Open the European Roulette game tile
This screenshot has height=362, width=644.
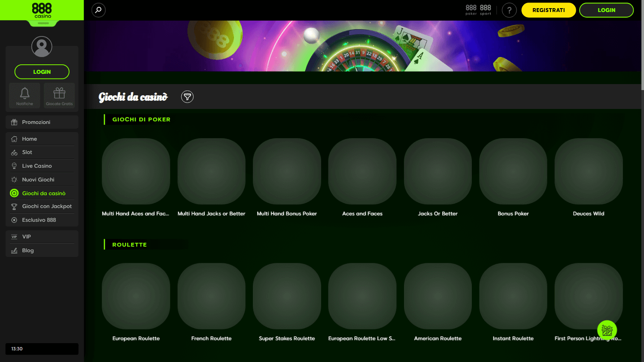tap(136, 296)
